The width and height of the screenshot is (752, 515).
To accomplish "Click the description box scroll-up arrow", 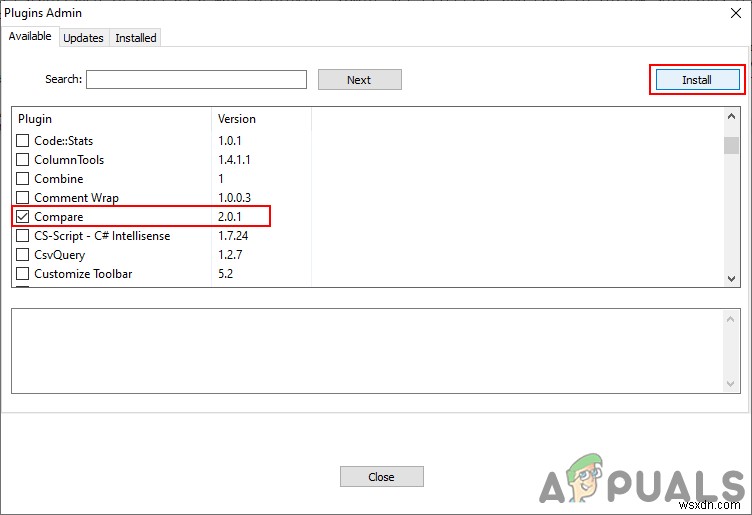I will point(730,319).
